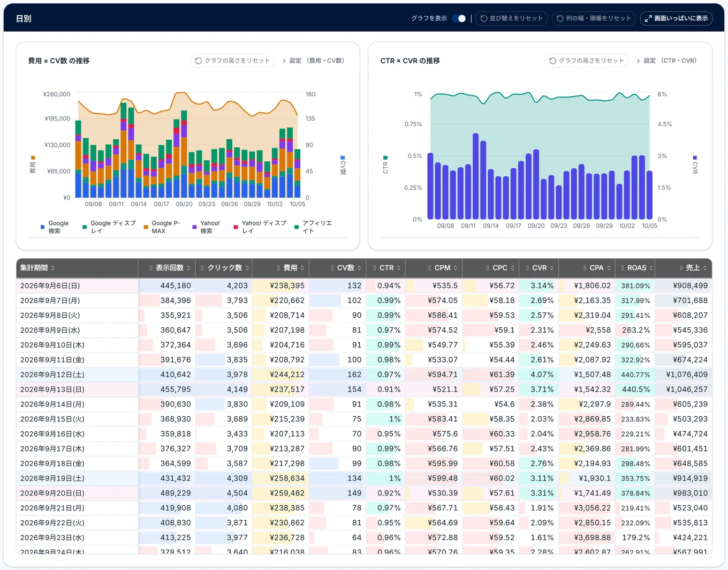Click the sort icon on CPA column
The image size is (728, 570).
coord(609,268)
